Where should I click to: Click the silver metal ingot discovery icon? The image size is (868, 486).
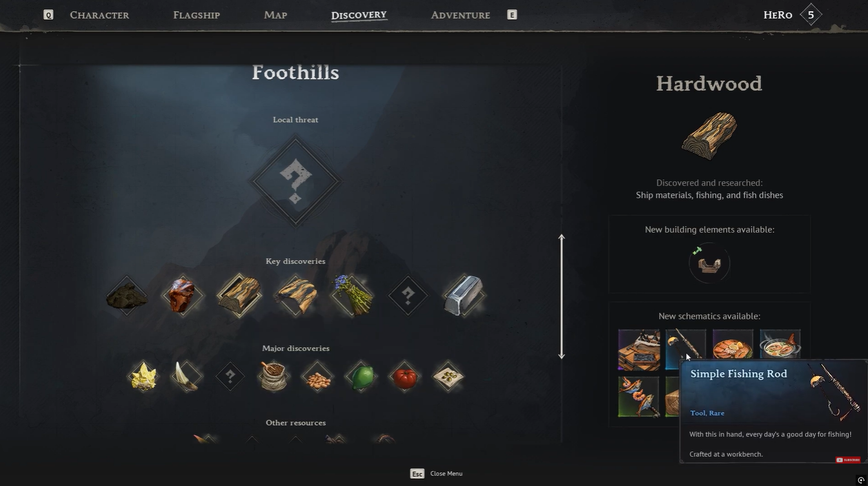coord(463,296)
